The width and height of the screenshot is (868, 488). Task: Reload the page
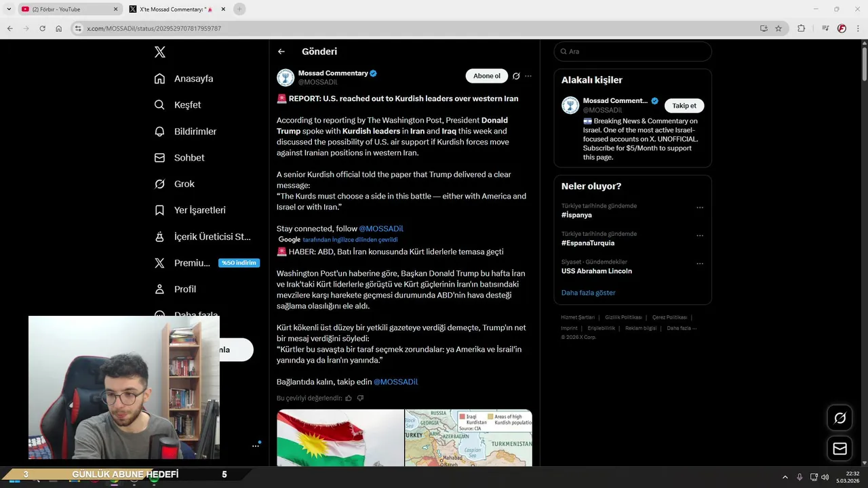pos(42,28)
